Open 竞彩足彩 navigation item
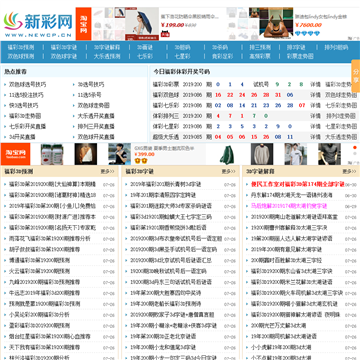The image size is (360, 360). point(223,56)
